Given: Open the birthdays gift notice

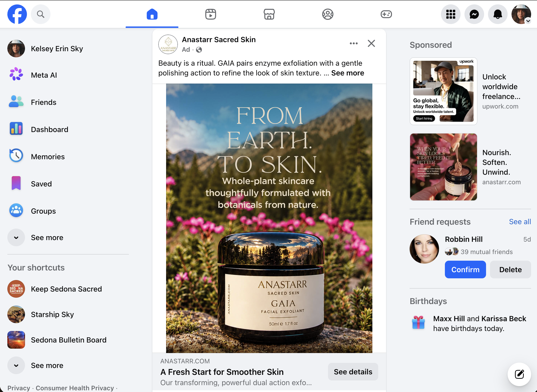Looking at the screenshot, I should point(470,323).
